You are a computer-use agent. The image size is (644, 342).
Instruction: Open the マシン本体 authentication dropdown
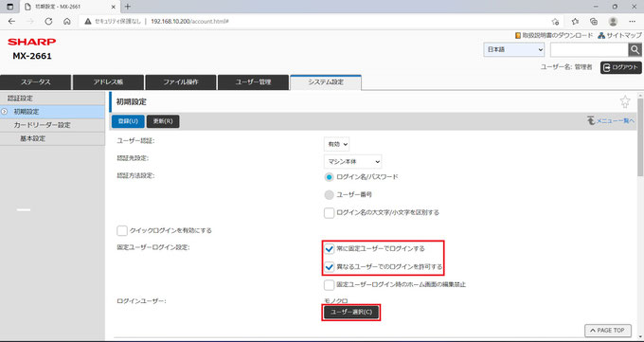pyautogui.click(x=352, y=162)
